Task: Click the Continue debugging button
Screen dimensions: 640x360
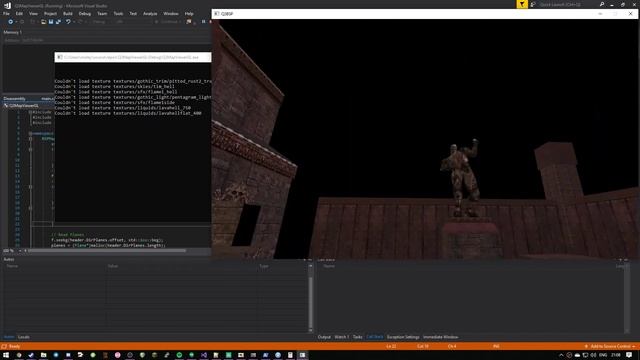Action: tap(167, 22)
